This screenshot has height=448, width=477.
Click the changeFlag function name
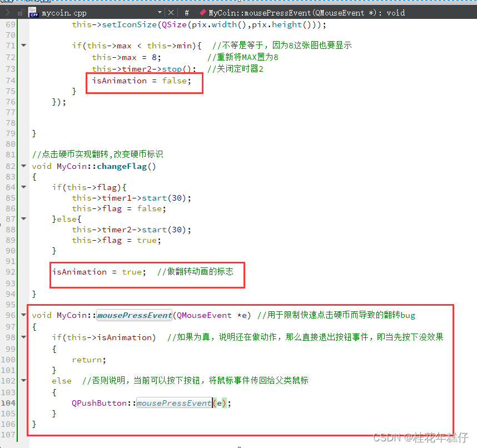pyautogui.click(x=122, y=166)
